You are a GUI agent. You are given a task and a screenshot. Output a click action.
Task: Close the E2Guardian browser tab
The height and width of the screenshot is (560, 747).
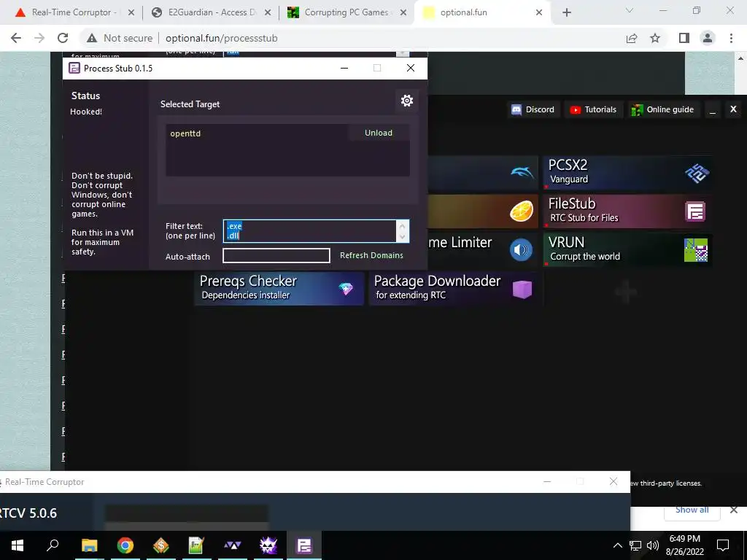pyautogui.click(x=268, y=13)
